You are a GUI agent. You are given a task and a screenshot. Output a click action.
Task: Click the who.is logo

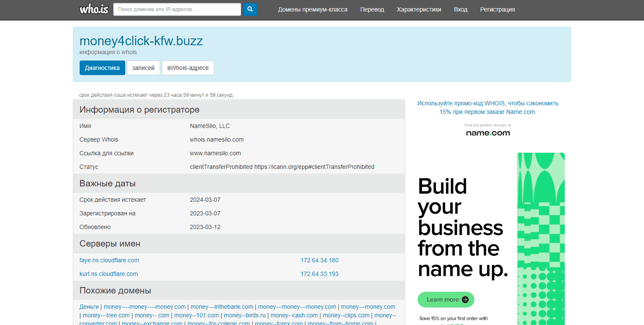click(x=94, y=9)
